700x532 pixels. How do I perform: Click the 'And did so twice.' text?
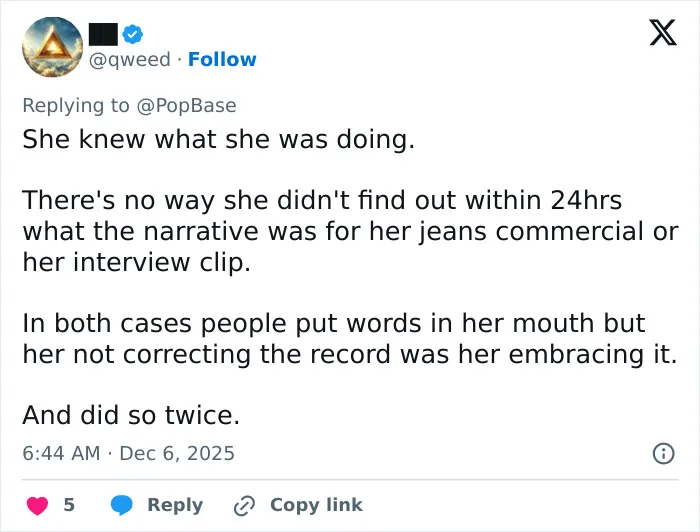pyautogui.click(x=131, y=415)
